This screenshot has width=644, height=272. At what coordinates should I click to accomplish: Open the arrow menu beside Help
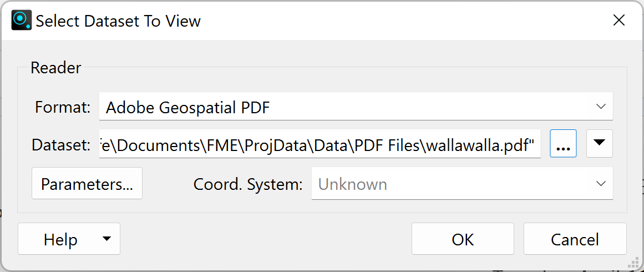pos(107,239)
